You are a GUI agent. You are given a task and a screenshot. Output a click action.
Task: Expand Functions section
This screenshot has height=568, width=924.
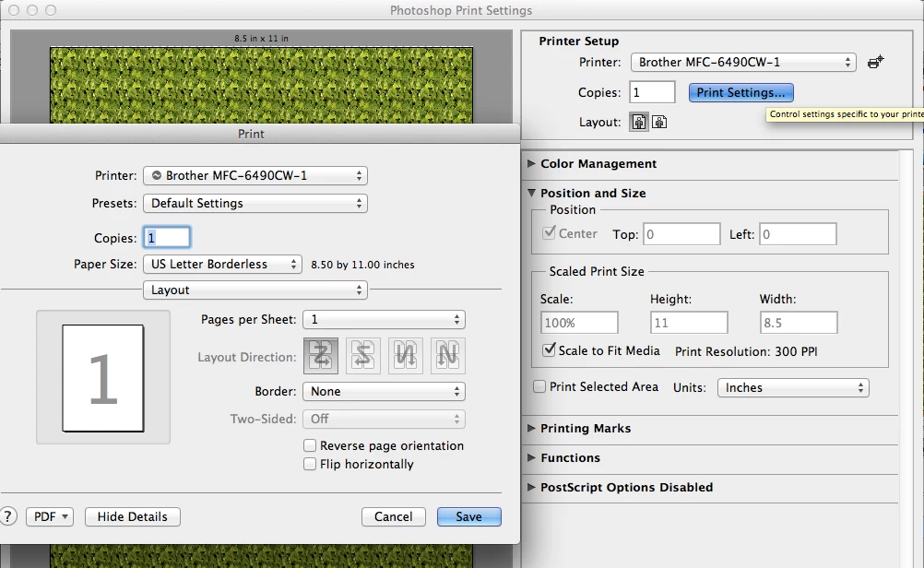pyautogui.click(x=531, y=457)
